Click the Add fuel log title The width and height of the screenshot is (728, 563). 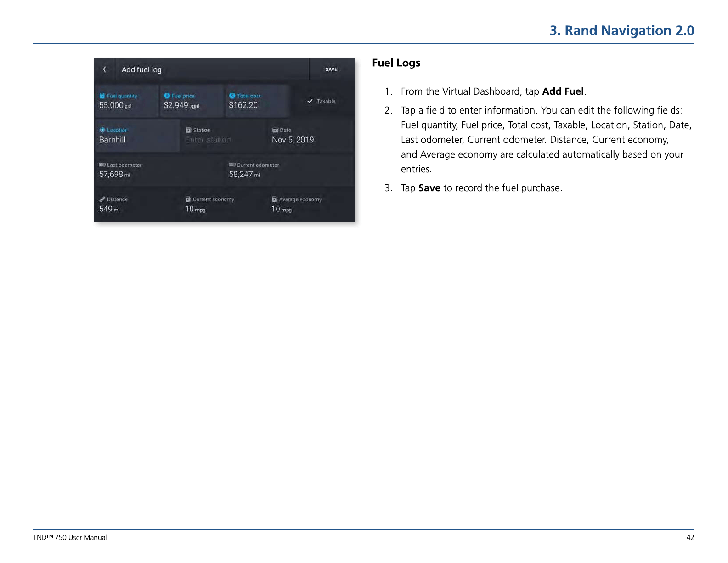point(141,69)
